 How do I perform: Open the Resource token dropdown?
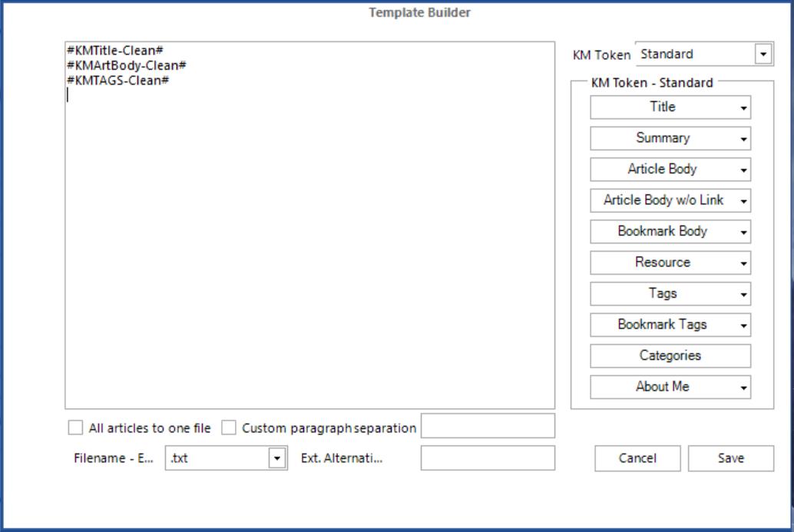[x=670, y=263]
